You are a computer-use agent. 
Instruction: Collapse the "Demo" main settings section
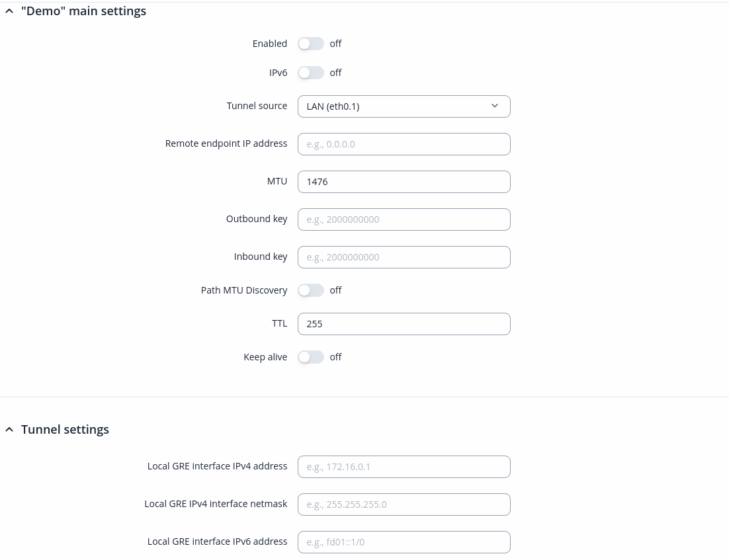(x=9, y=11)
